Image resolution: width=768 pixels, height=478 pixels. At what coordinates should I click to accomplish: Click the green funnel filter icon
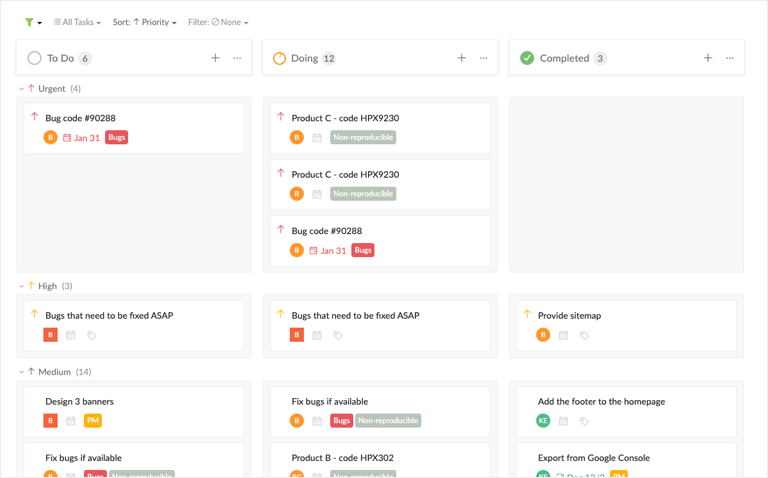[30, 22]
